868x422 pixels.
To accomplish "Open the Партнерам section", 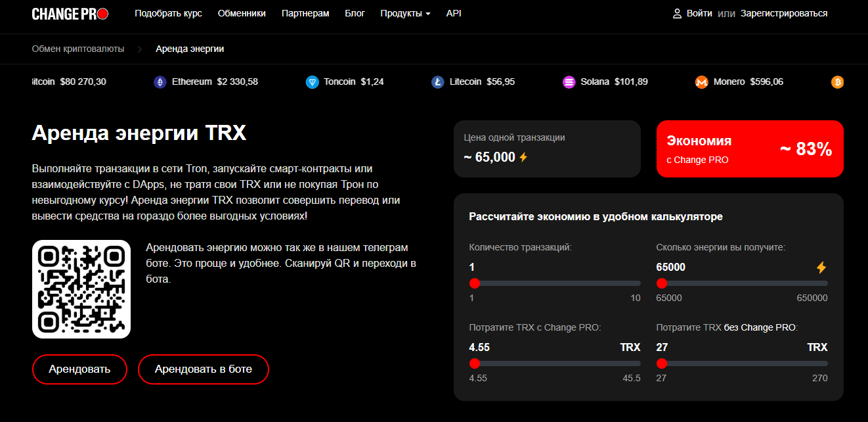I will coord(305,13).
